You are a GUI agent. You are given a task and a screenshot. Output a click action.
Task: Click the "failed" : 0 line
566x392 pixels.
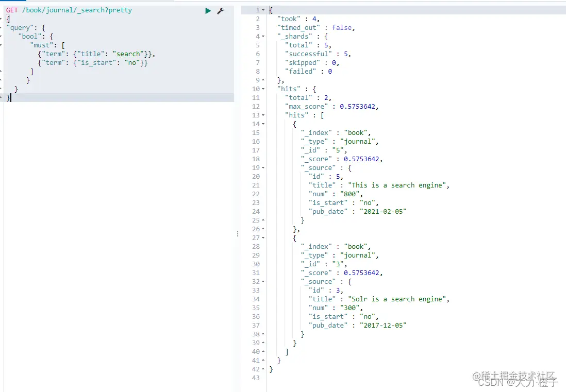(308, 72)
